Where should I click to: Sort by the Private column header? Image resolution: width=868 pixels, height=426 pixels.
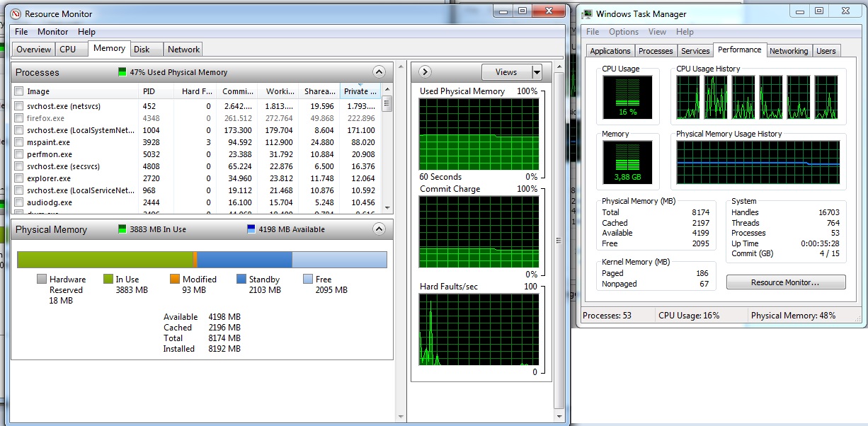pyautogui.click(x=360, y=91)
